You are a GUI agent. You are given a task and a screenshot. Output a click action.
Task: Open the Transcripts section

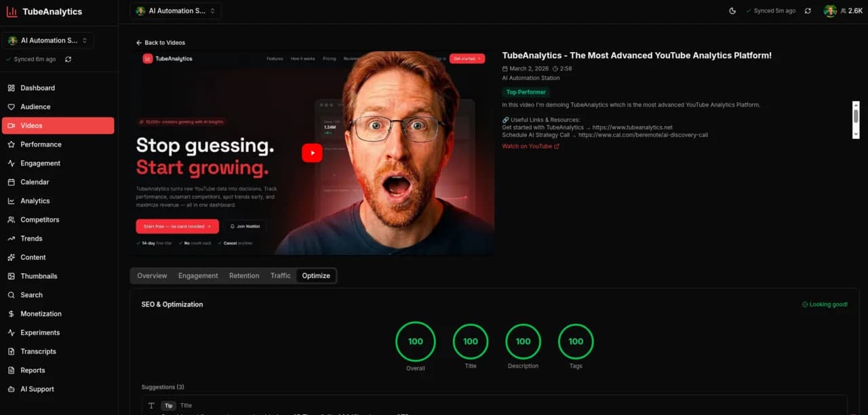pos(39,351)
